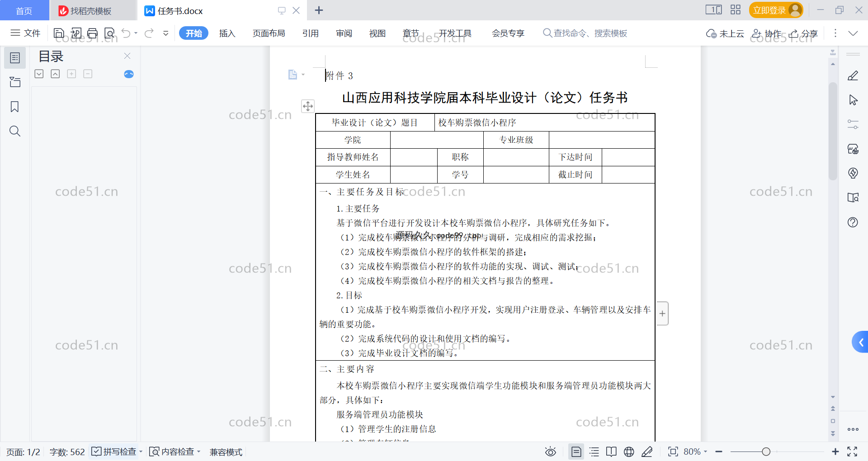Viewport: 868px width, 461px height.
Task: Select the 开始 ribbon tab
Action: [193, 33]
